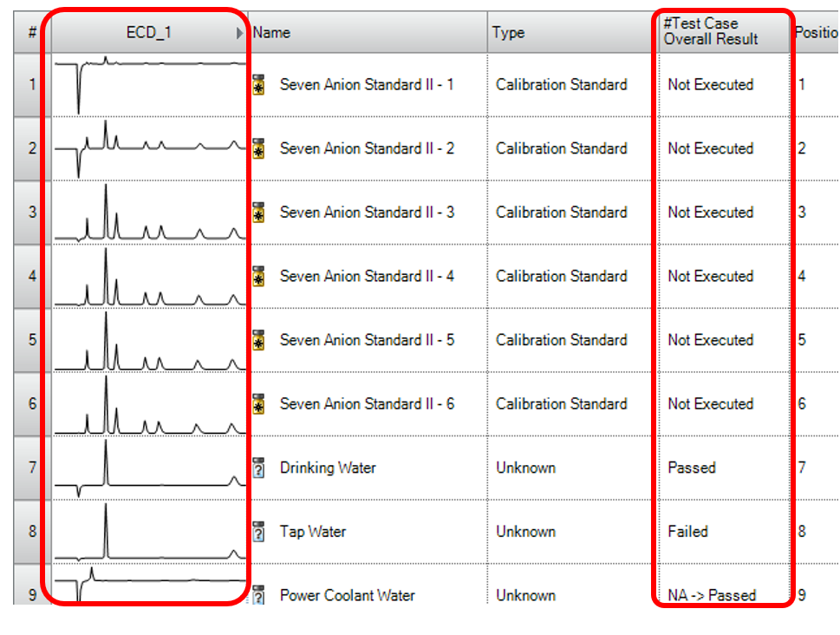840x635 pixels.
Task: Click calibration standard icon for Seven Anion Standard II - 3
Action: point(257,213)
